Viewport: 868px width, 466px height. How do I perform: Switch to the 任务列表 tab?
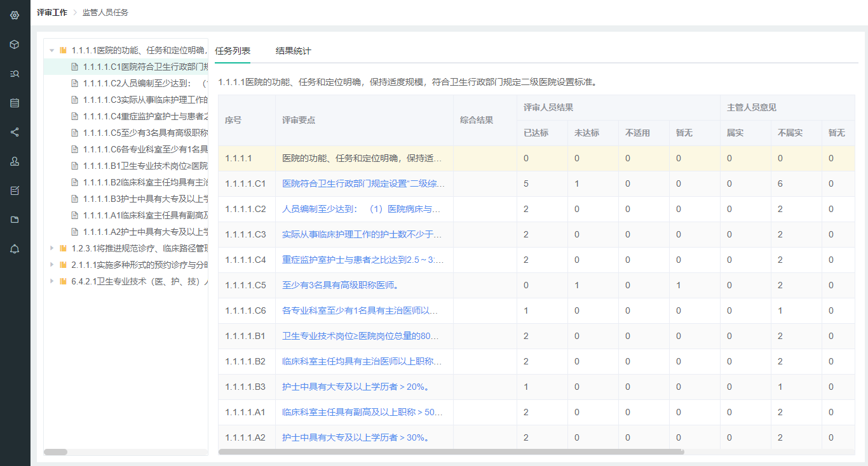(233, 51)
